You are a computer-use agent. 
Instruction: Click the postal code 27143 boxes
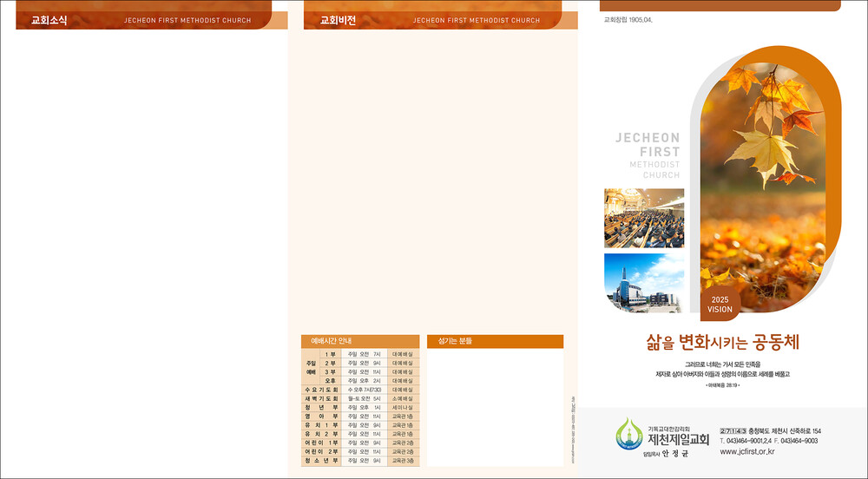733,431
